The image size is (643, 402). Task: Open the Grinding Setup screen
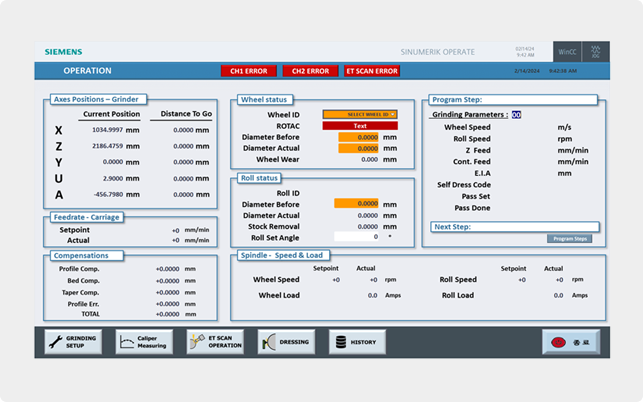tap(73, 342)
